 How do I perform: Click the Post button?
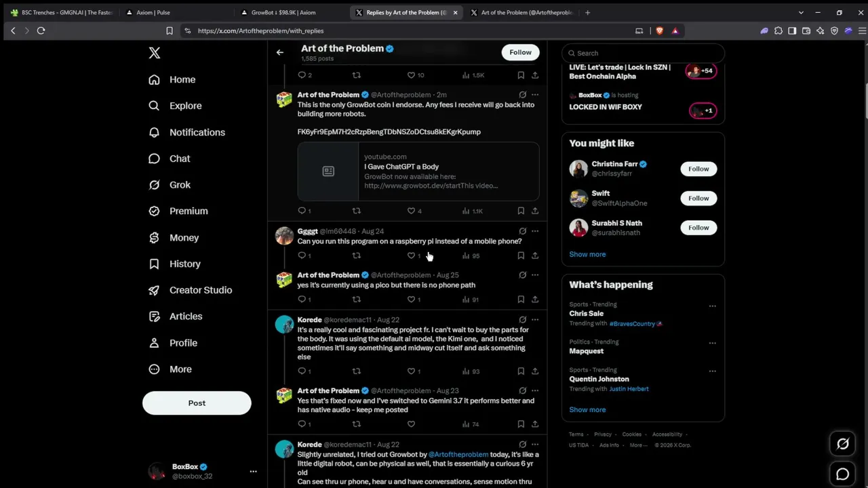pos(197,403)
